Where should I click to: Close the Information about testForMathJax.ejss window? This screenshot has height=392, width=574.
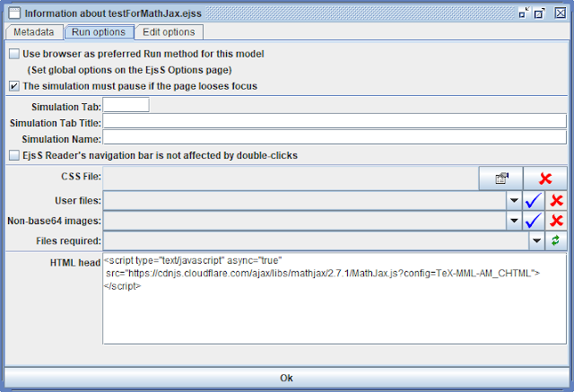[x=560, y=13]
